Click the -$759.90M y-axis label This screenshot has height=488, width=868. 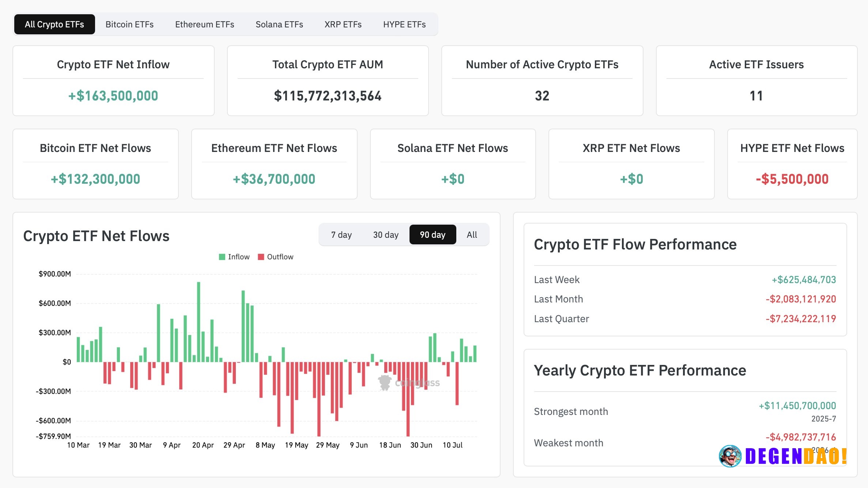(x=53, y=436)
